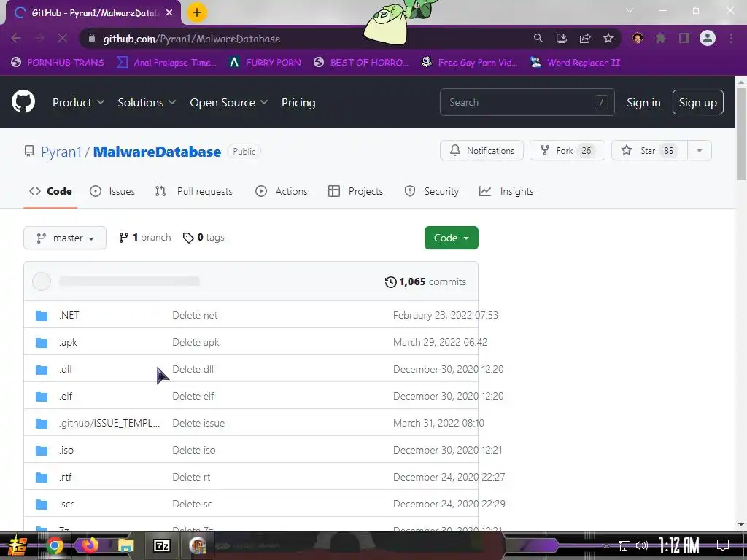Stop loading with the X icon
Image resolution: width=747 pixels, height=560 pixels.
(63, 38)
